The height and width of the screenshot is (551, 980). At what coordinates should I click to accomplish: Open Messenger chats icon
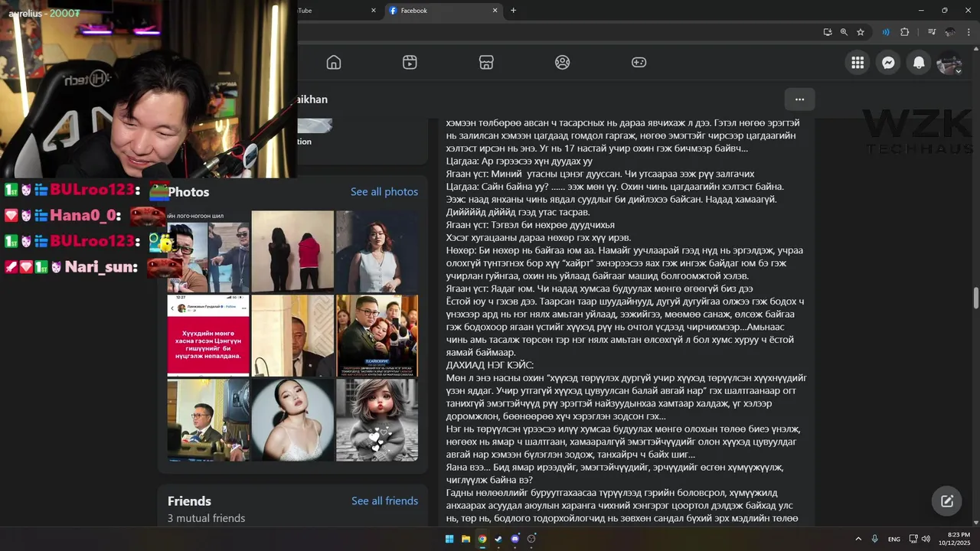[888, 63]
